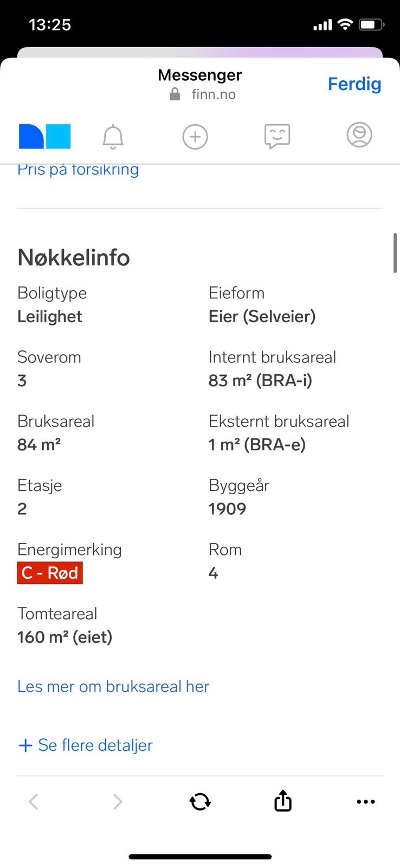The image size is (400, 868).
Task: Tap the battery status icon
Action: pos(372,24)
